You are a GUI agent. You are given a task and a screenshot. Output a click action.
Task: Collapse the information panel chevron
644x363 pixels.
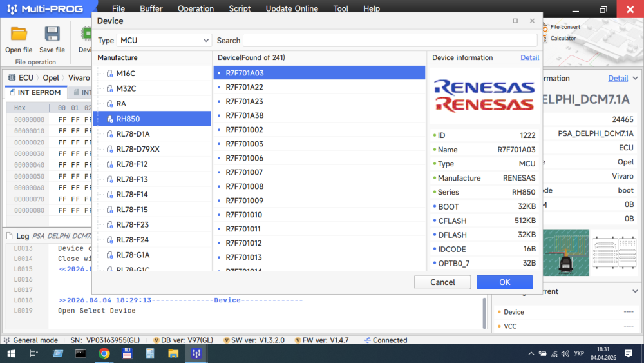(636, 78)
